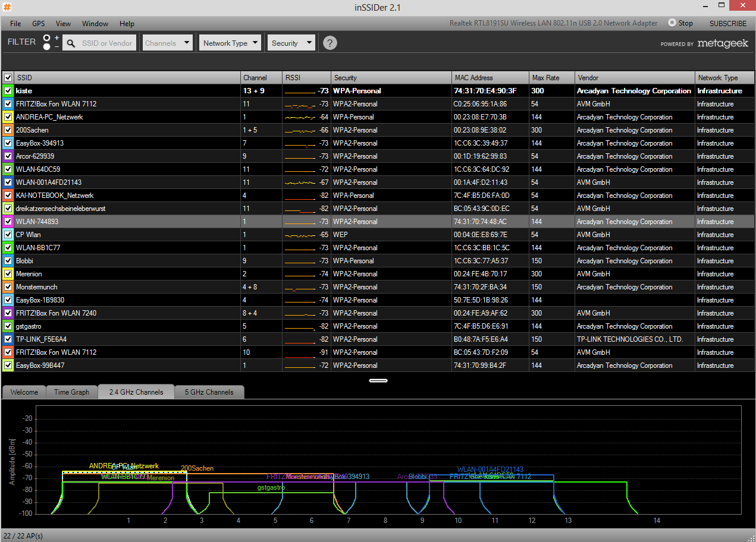The width and height of the screenshot is (756, 542).
Task: Switch to the 5 GHz Channels tab
Action: (x=209, y=392)
